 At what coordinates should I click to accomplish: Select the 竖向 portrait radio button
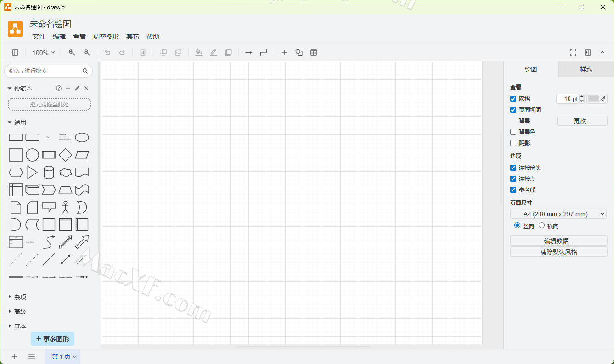point(518,225)
